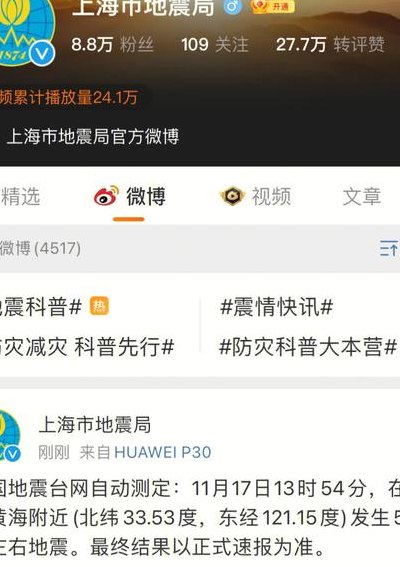Tap the 27.7万 转评赞 stats

330,45
